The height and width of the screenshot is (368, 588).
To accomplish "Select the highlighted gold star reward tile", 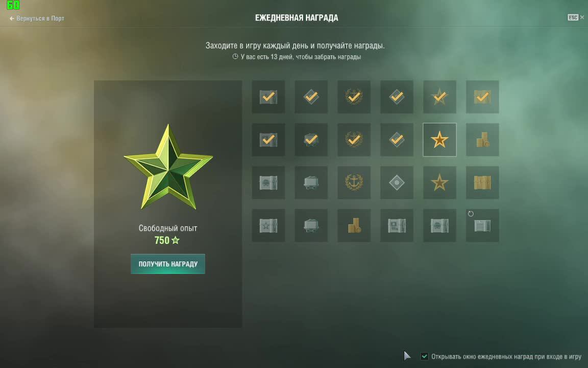I will 439,140.
